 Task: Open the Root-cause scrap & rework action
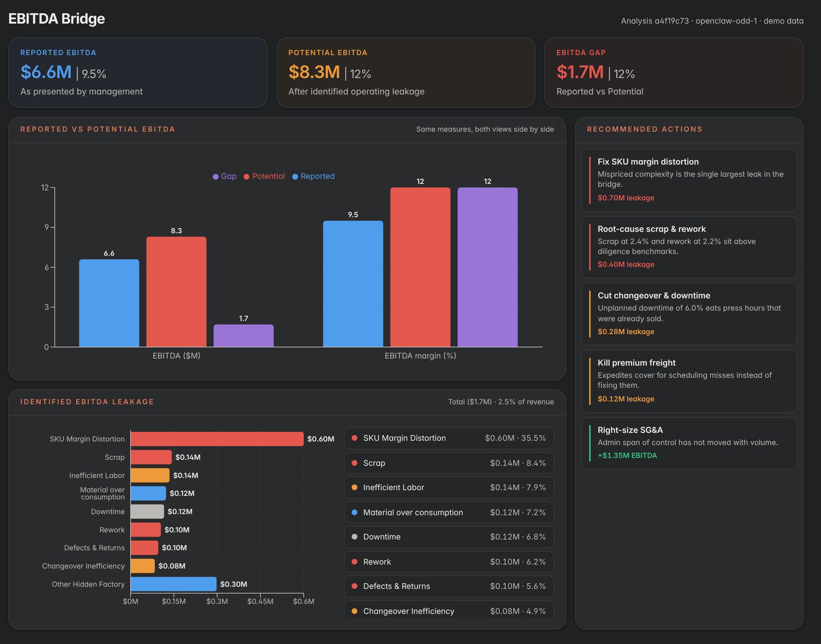tap(689, 247)
